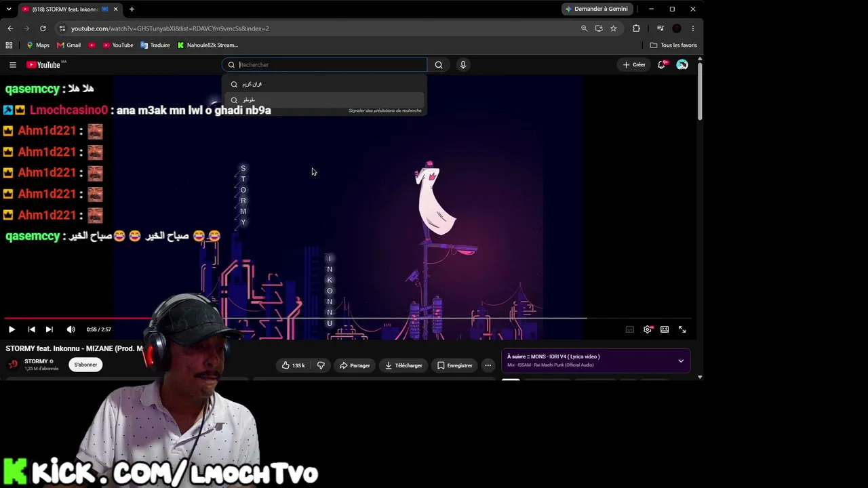Click Demander à Gemini button
This screenshot has height=488, width=868.
coord(597,9)
